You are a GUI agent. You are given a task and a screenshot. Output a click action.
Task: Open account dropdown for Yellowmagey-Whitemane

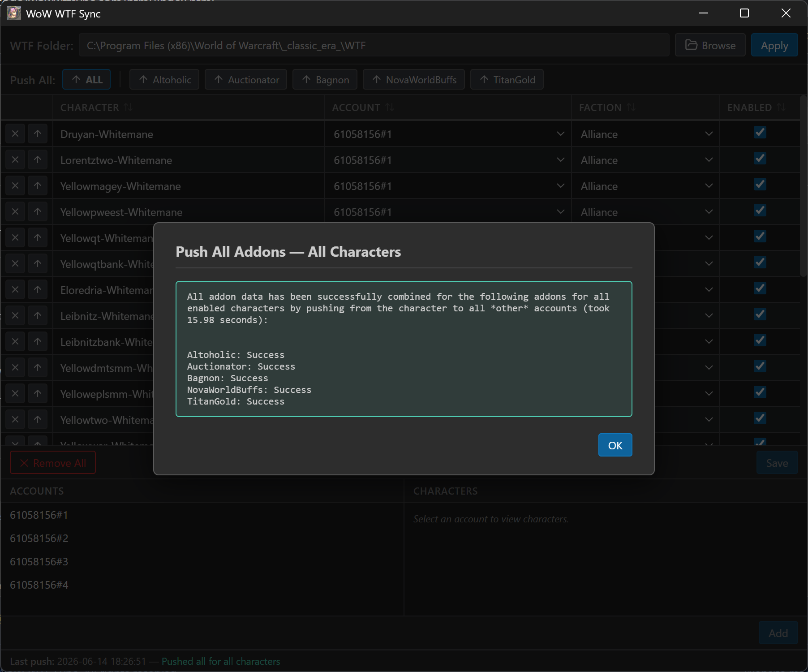click(x=448, y=186)
